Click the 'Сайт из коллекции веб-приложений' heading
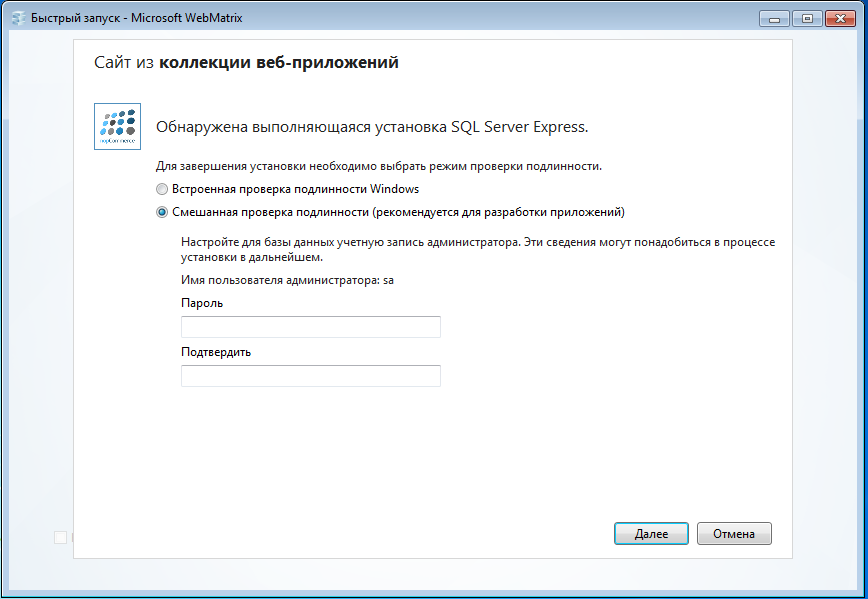Viewport: 868px width, 599px height. pos(246,62)
